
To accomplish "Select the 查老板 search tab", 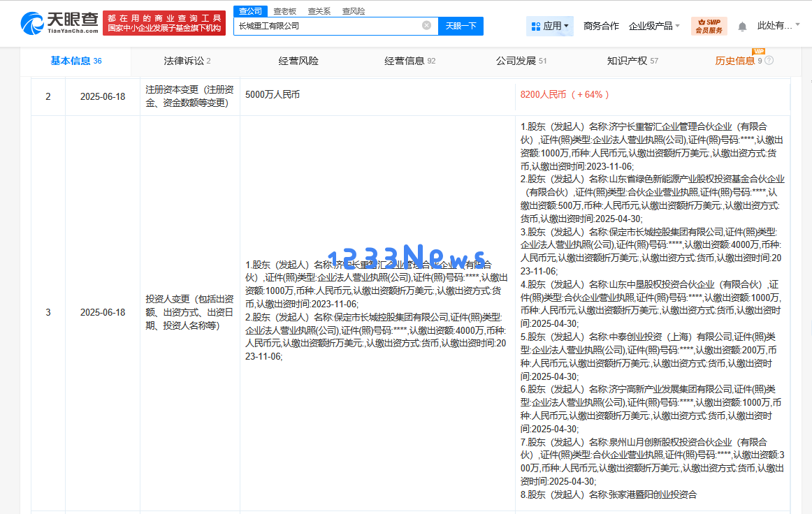I will [x=285, y=11].
